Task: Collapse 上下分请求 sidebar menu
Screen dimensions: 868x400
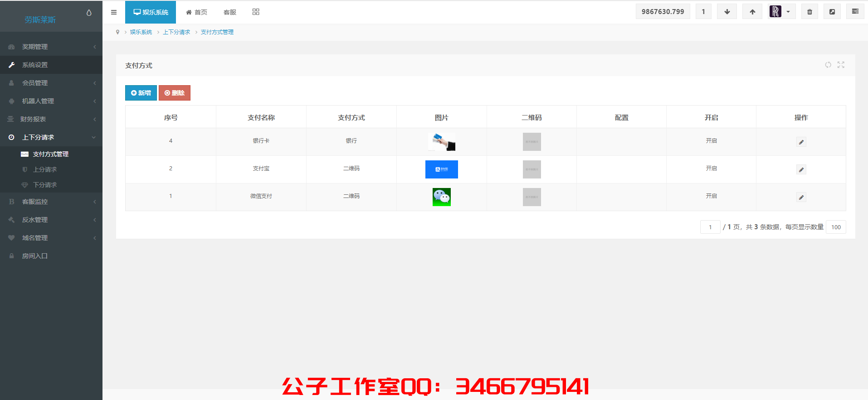Action: pyautogui.click(x=51, y=137)
